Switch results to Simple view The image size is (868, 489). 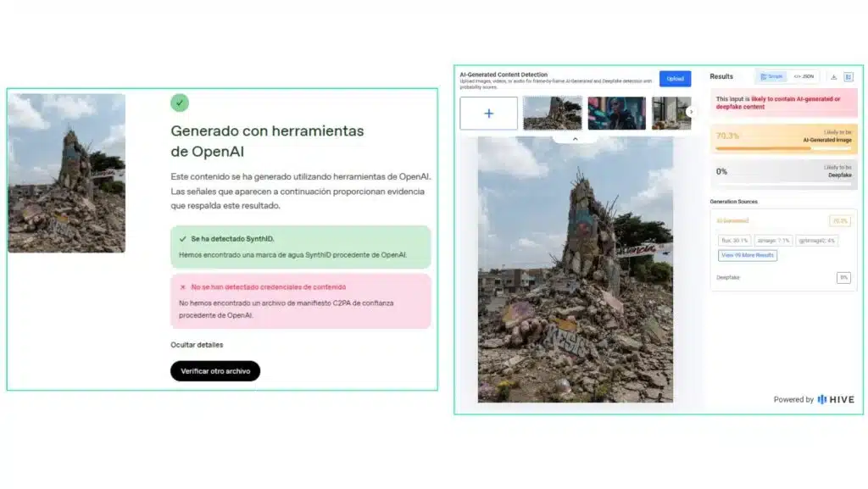(x=771, y=77)
